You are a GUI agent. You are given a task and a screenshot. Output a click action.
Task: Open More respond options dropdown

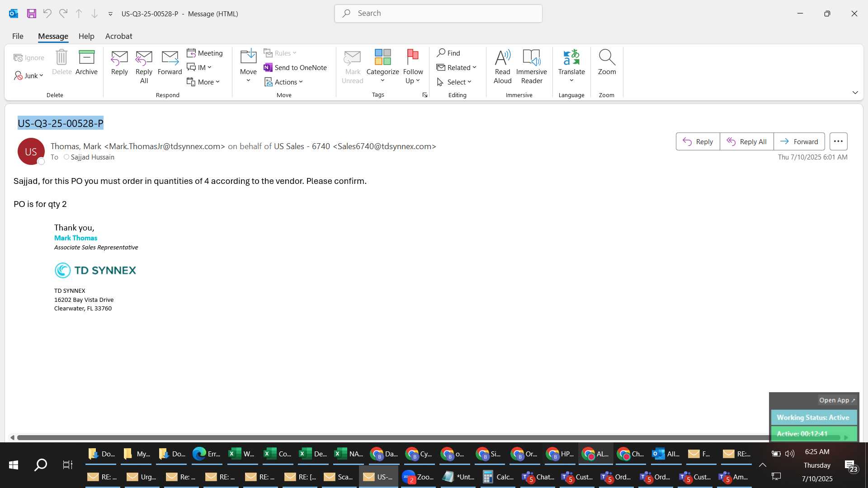click(203, 82)
